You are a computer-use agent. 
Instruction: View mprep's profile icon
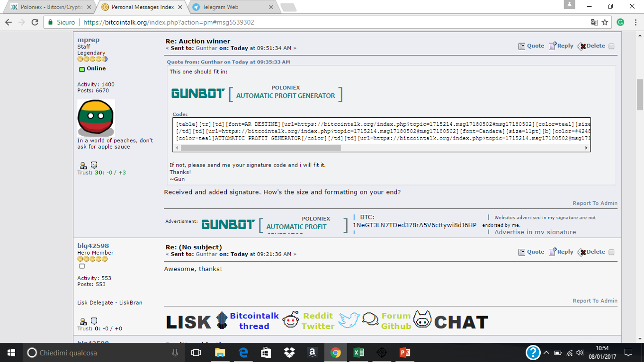(x=83, y=165)
